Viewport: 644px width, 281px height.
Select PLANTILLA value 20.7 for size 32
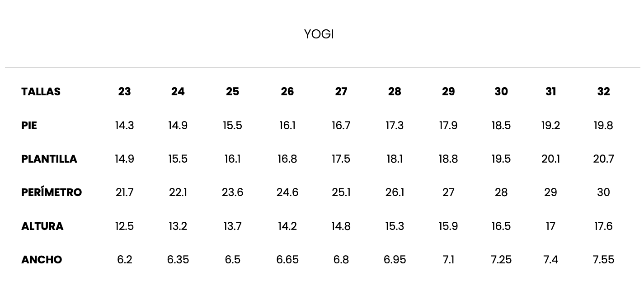(x=603, y=159)
